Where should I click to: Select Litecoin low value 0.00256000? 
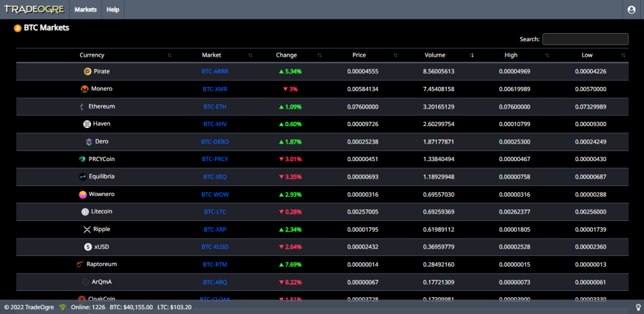point(590,212)
